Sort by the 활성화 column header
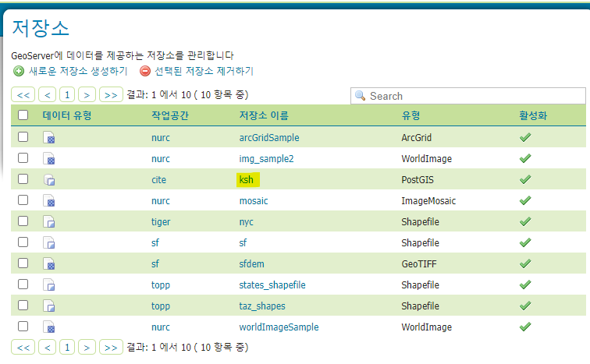Screen dimensions: 590x364 tap(533, 115)
